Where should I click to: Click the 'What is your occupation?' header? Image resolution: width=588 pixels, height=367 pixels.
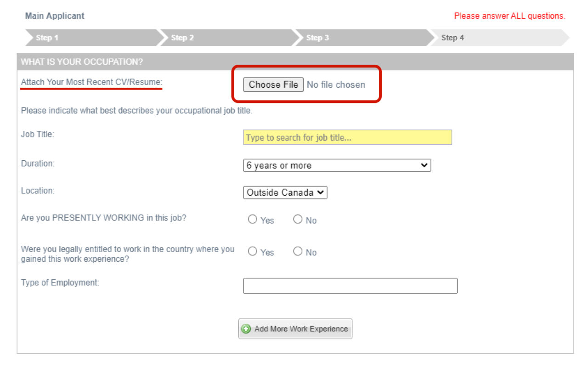point(82,62)
